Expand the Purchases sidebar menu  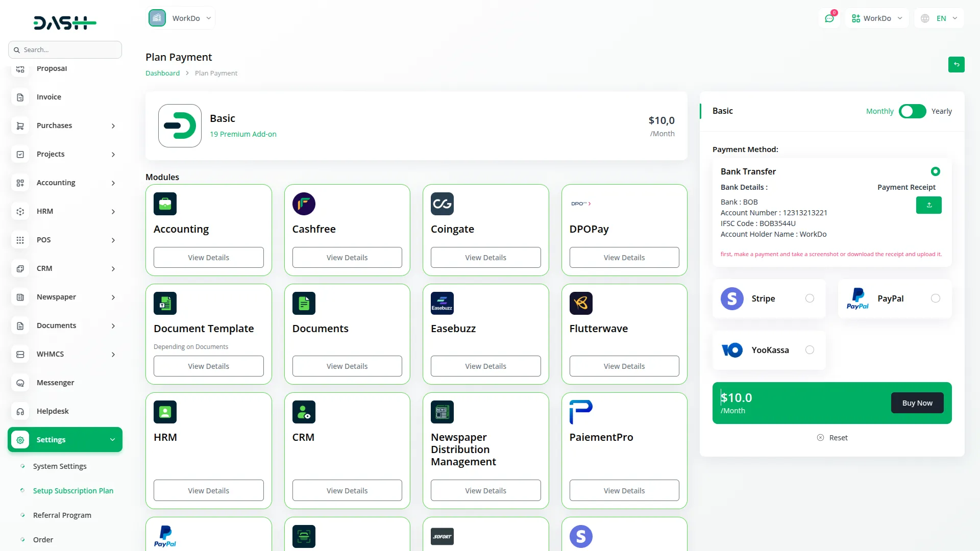(x=65, y=126)
